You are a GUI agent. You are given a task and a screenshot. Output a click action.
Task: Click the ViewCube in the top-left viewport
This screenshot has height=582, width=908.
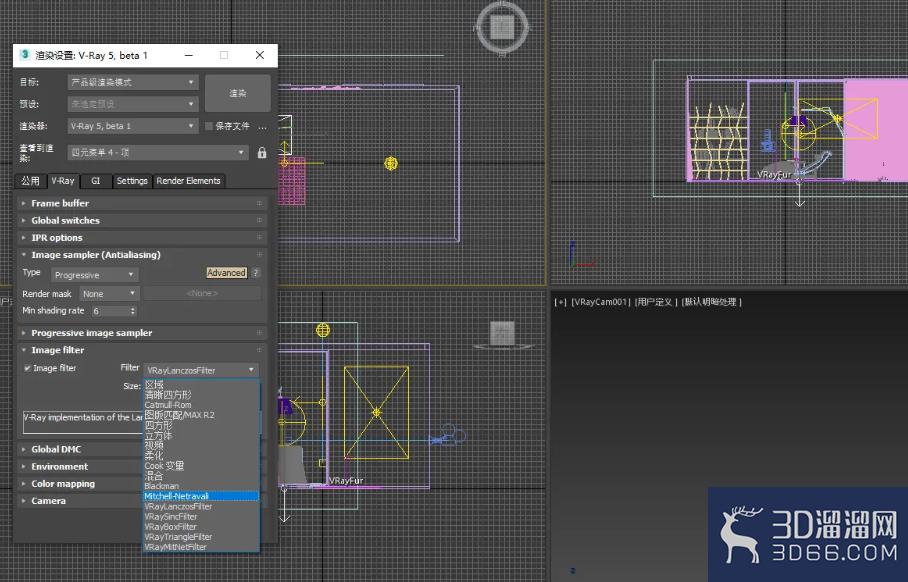pyautogui.click(x=502, y=27)
